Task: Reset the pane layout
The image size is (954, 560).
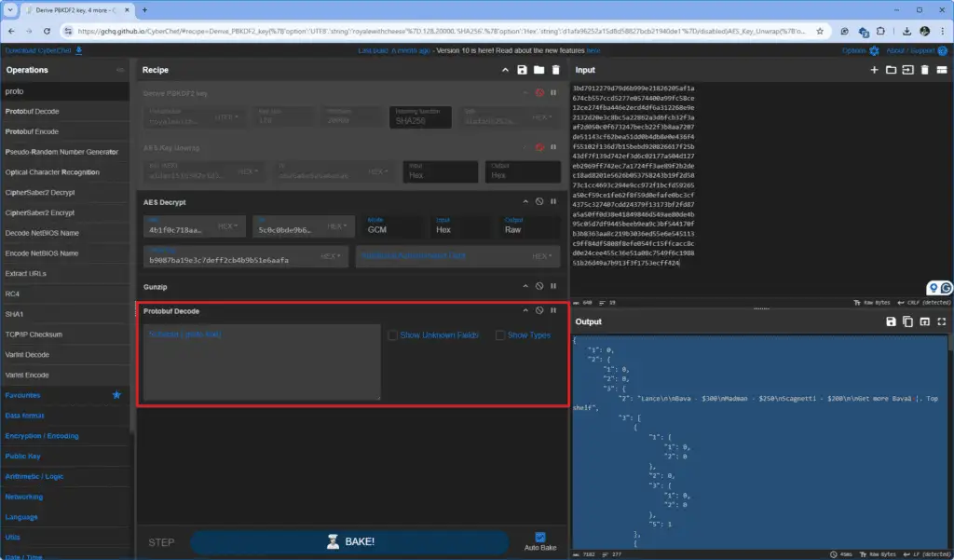Action: 942,70
